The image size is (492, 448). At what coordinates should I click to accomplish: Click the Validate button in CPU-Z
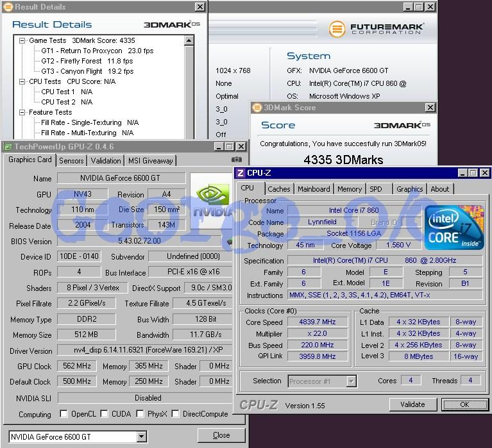tap(412, 404)
